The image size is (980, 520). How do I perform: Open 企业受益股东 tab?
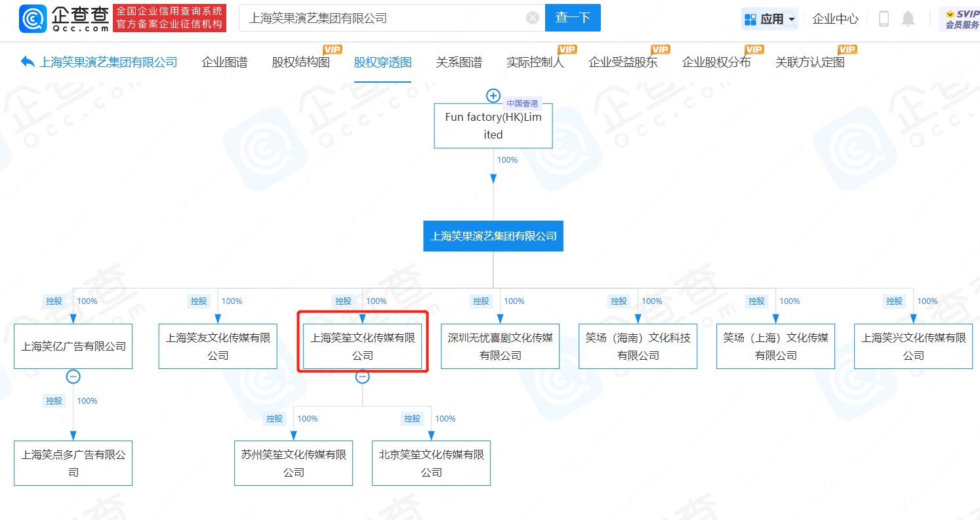[x=623, y=62]
